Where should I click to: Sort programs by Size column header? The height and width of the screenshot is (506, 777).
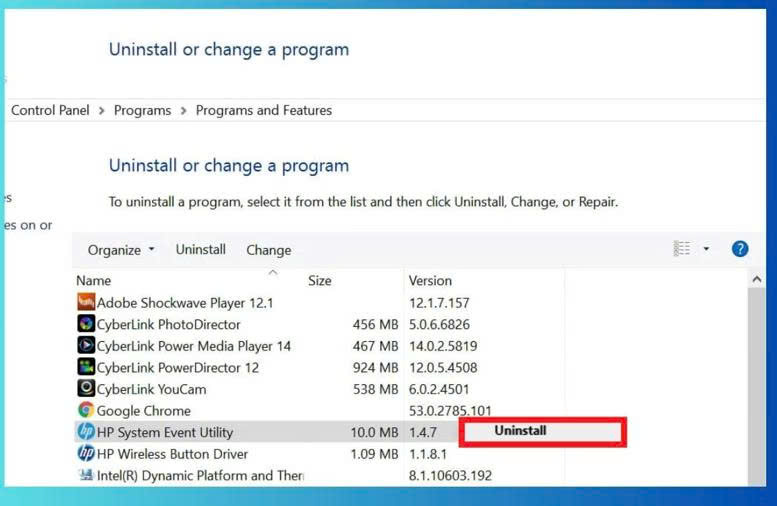tap(319, 281)
